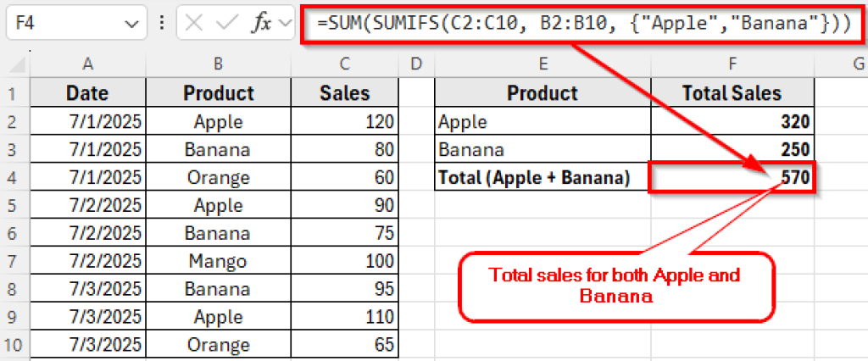Click the SUMIFS formula in formula bar
Image resolution: width=868 pixels, height=361 pixels.
pyautogui.click(x=583, y=24)
